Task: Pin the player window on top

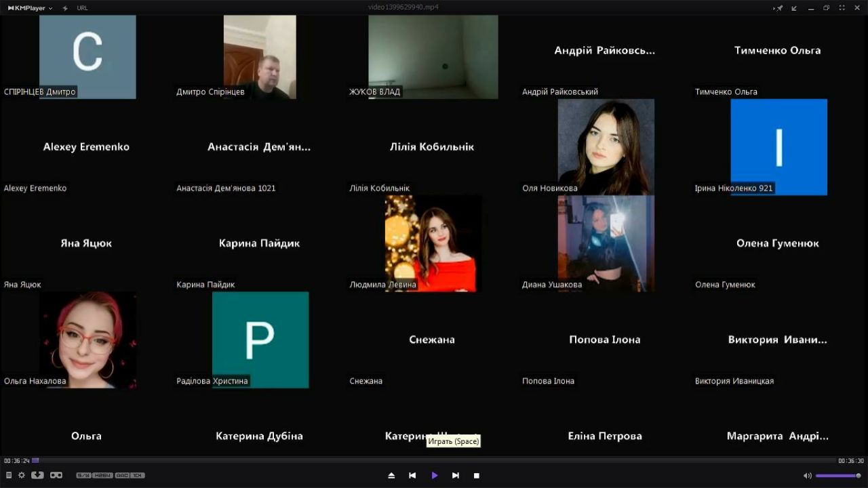Action: click(x=778, y=8)
